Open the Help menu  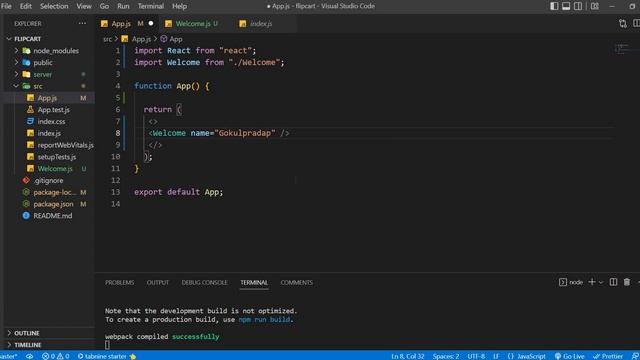[x=179, y=6]
